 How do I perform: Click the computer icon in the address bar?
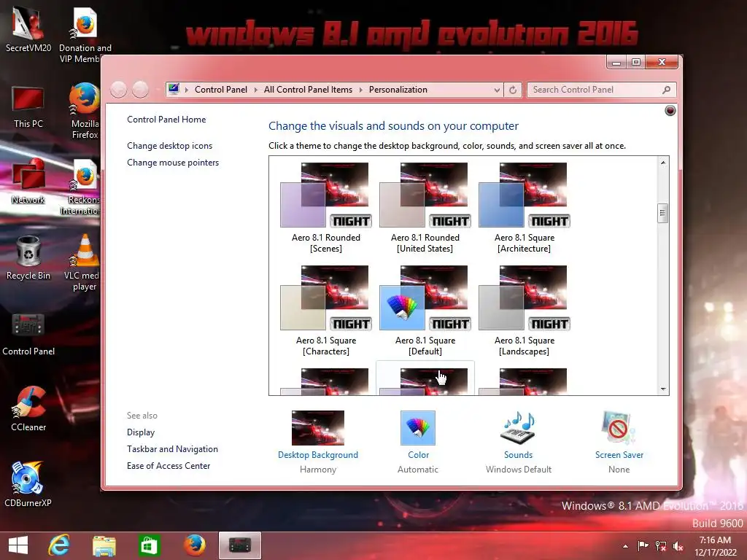pyautogui.click(x=174, y=90)
